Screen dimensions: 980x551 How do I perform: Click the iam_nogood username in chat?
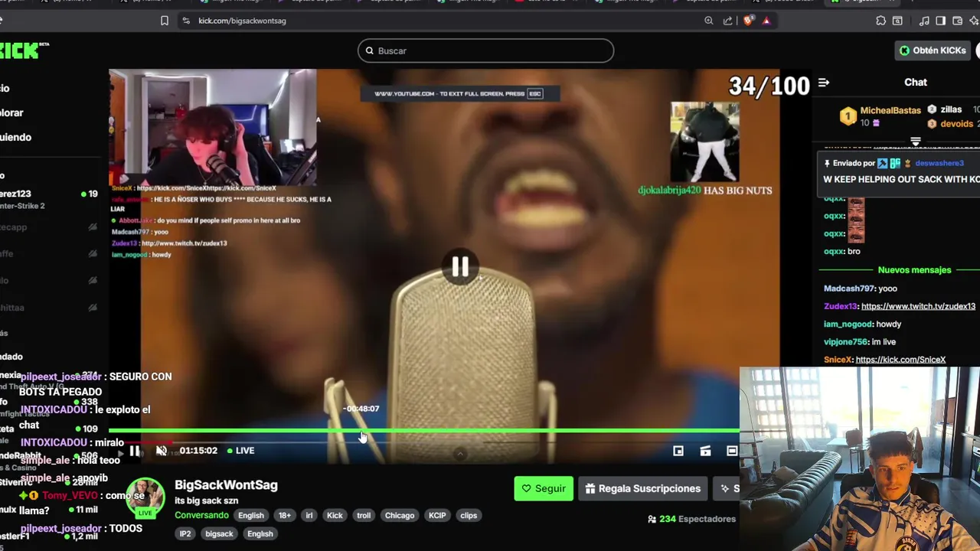coord(848,324)
